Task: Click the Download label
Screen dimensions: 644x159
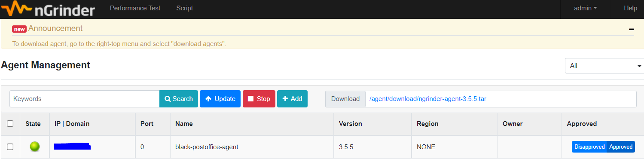Action: pos(345,99)
